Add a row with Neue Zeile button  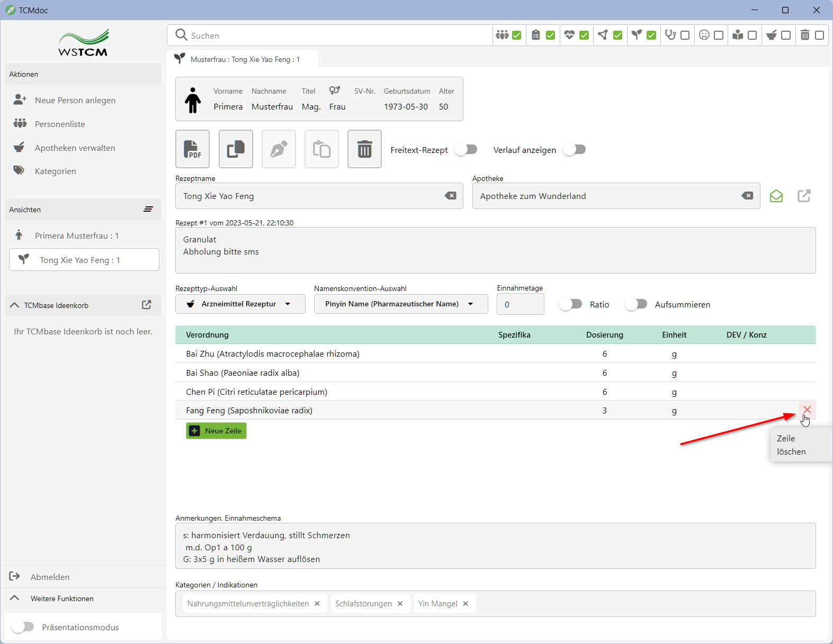pos(216,431)
